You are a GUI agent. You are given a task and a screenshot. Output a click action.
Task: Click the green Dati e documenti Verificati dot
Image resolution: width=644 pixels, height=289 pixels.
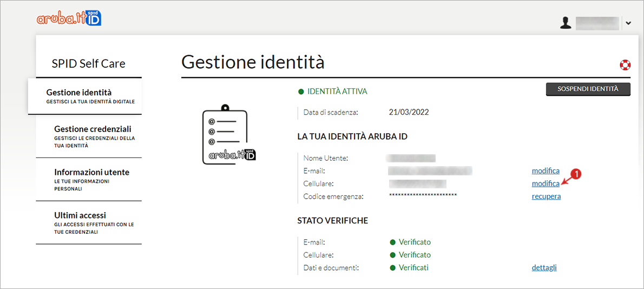393,268
